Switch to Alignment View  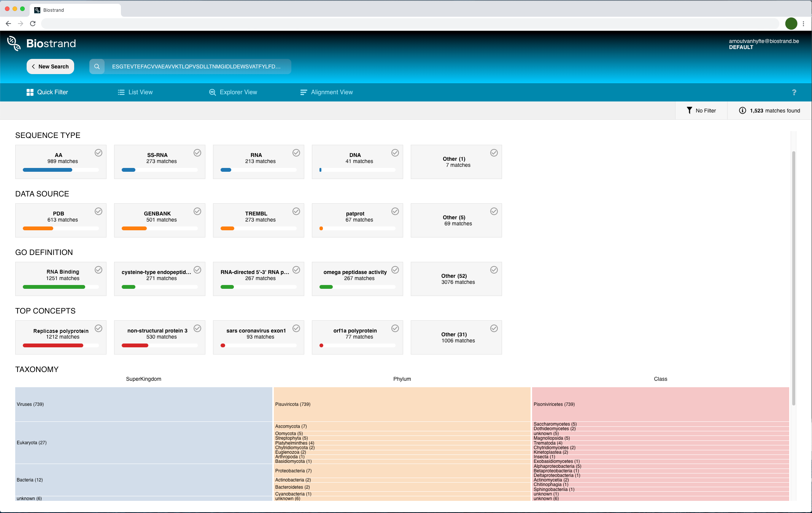[x=326, y=92]
